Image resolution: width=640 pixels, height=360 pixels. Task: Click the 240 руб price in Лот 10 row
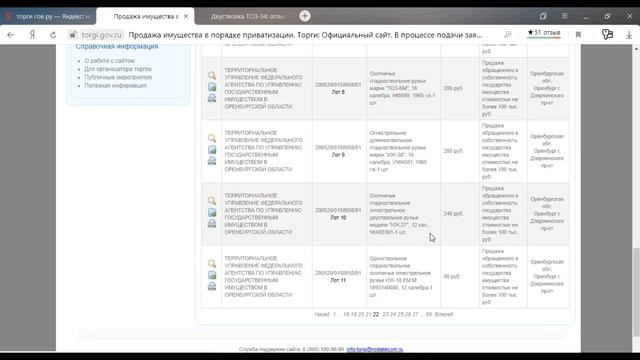tap(453, 214)
